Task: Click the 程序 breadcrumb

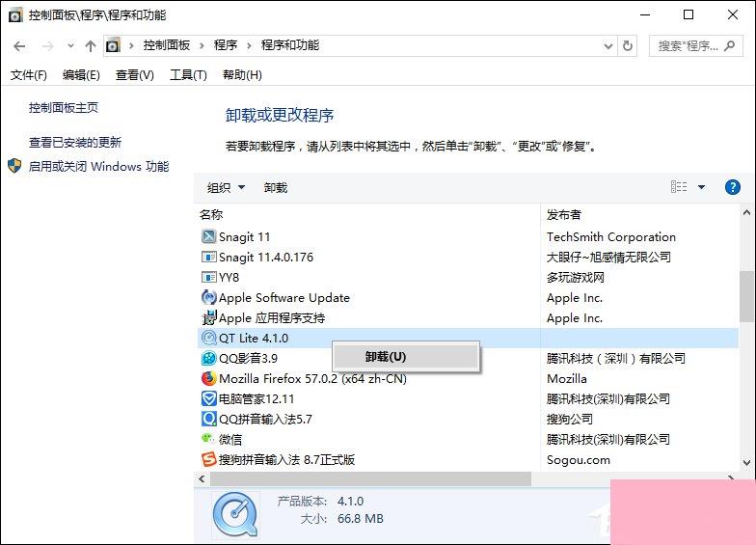Action: click(226, 45)
